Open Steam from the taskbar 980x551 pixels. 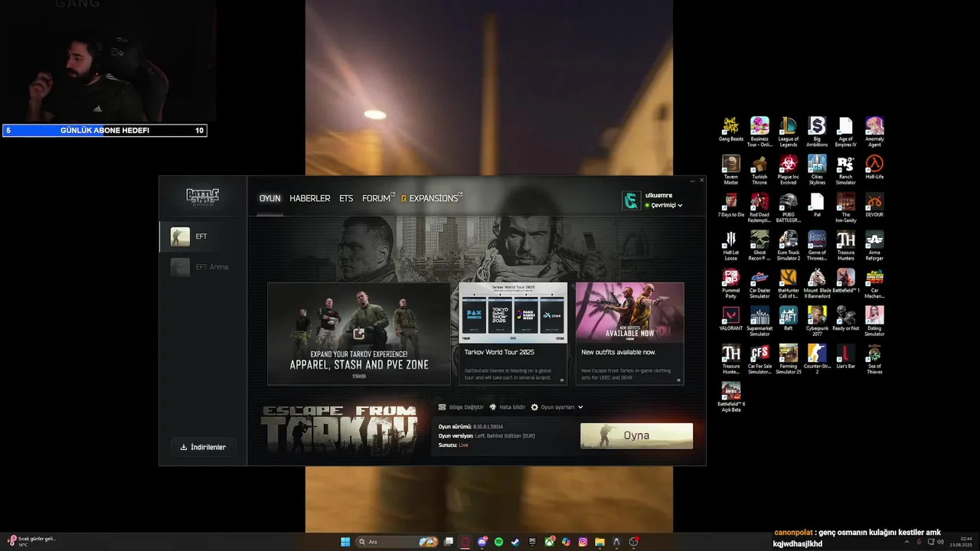pos(516,542)
